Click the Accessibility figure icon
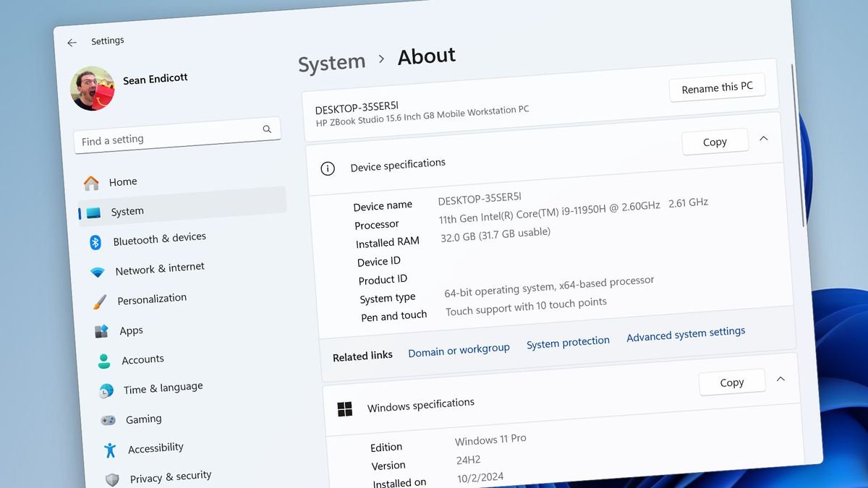This screenshot has width=868, height=488. 110,450
